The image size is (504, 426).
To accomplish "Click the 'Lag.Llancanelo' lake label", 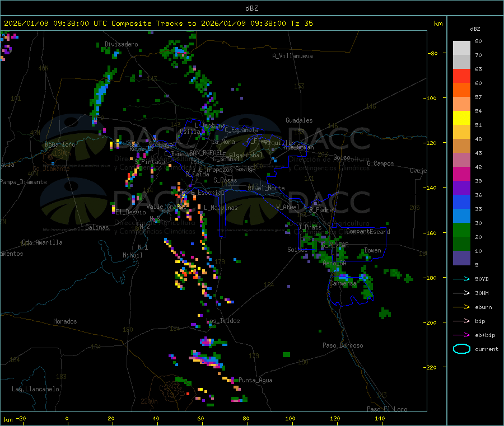I will 36,389.
